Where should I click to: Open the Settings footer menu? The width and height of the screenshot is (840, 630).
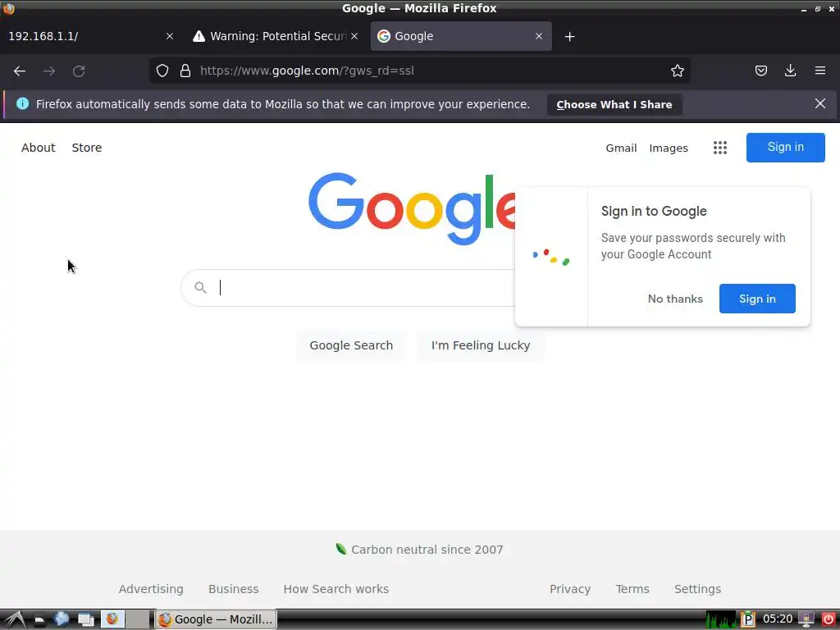click(697, 589)
